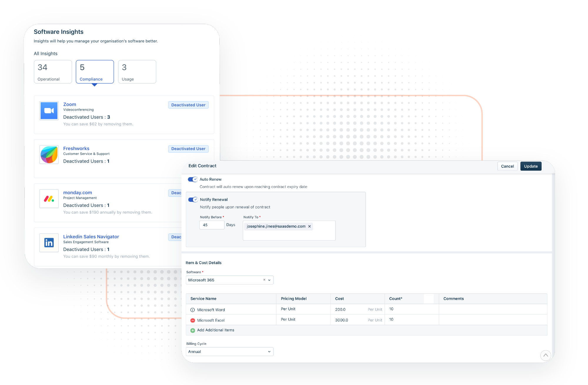Screen dimensions: 588x385
Task: Click the Deactivated User badge on the Zoom card
Action: tap(188, 105)
